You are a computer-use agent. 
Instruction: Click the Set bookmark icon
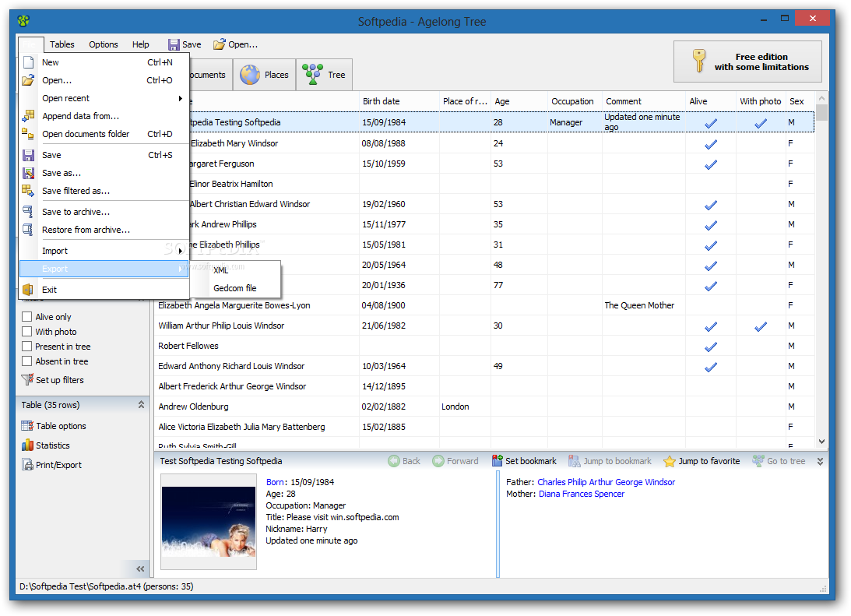click(498, 461)
